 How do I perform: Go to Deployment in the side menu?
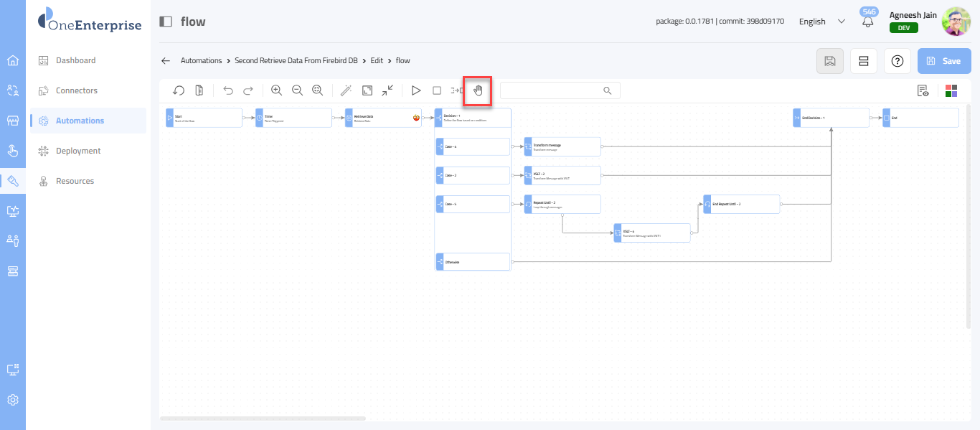(x=78, y=151)
